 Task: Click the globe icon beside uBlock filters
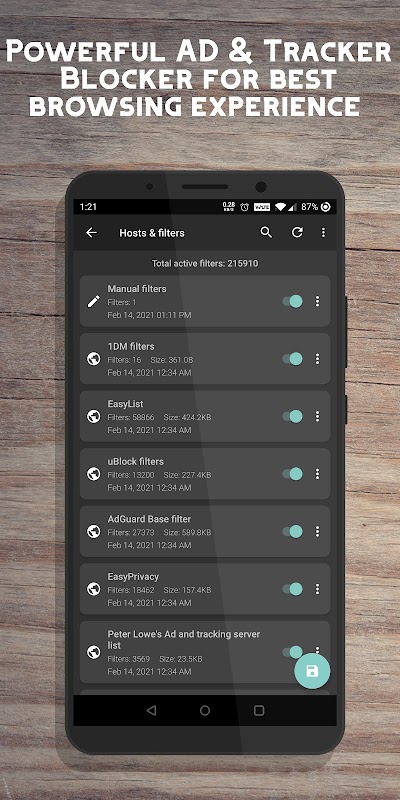pyautogui.click(x=93, y=474)
